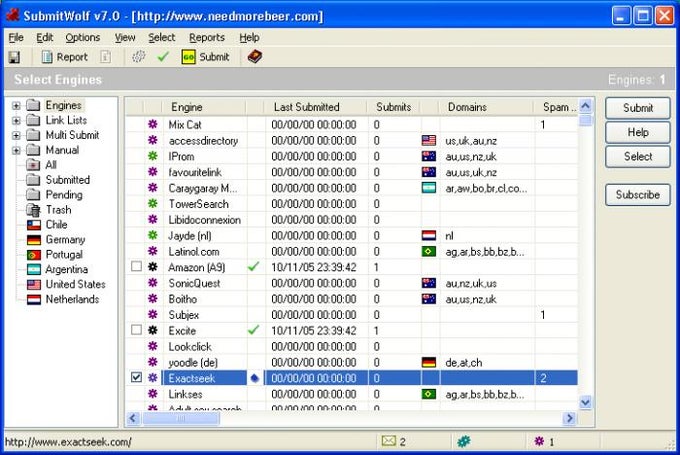
Task: Click the purple gear icon for Mix Cat
Action: 153,124
